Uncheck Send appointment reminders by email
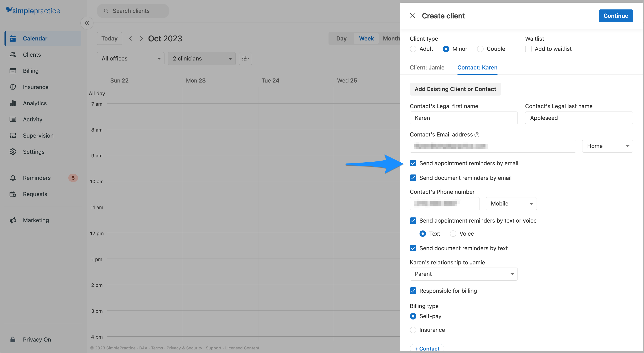Screen dimensions: 644x353 [413, 163]
